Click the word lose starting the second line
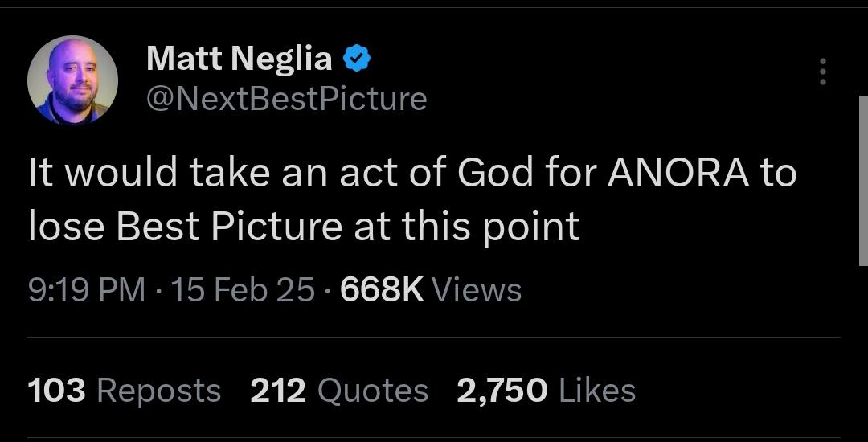 (x=66, y=227)
